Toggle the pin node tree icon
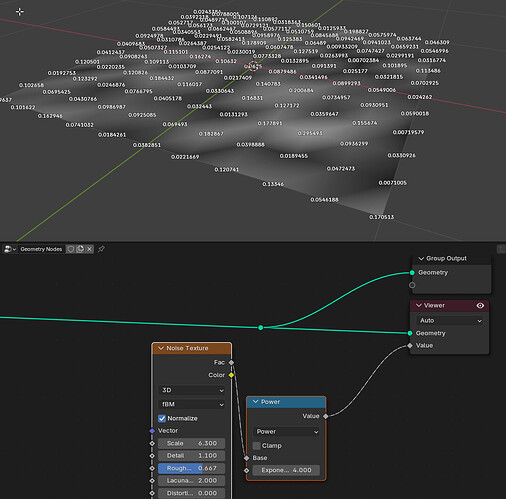The image size is (506, 499). point(101,249)
